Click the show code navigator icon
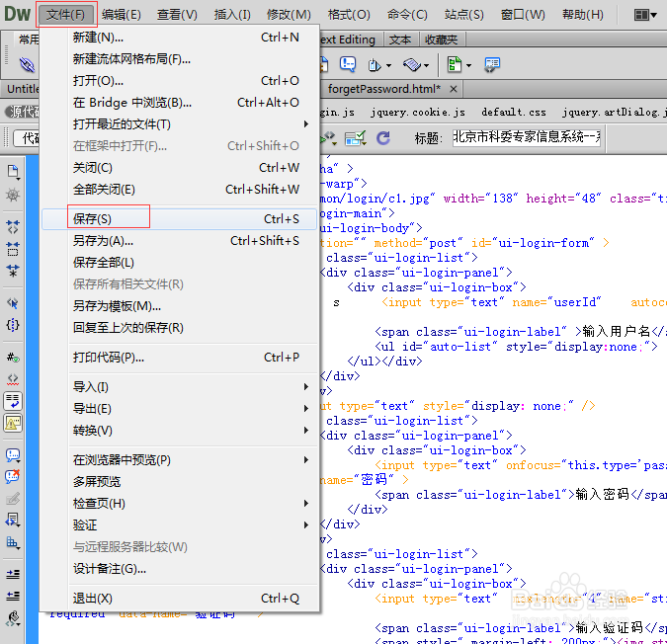The image size is (667, 644). [x=13, y=196]
